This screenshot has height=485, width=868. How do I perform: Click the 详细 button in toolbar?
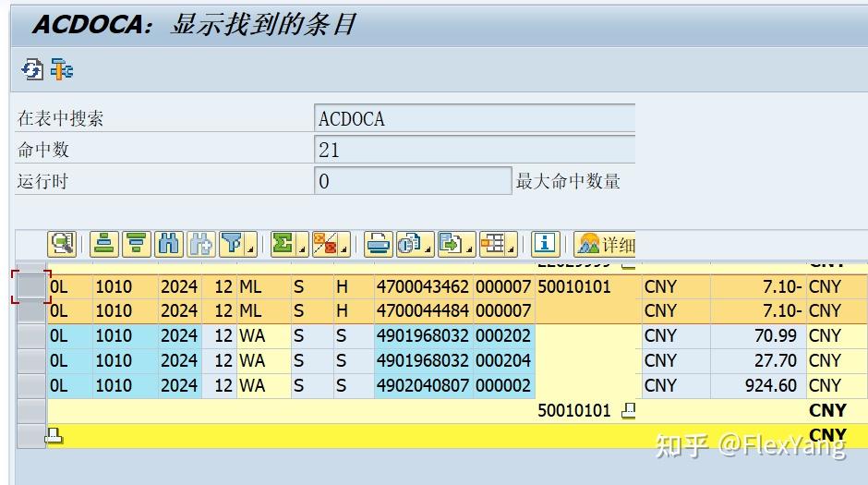point(605,244)
